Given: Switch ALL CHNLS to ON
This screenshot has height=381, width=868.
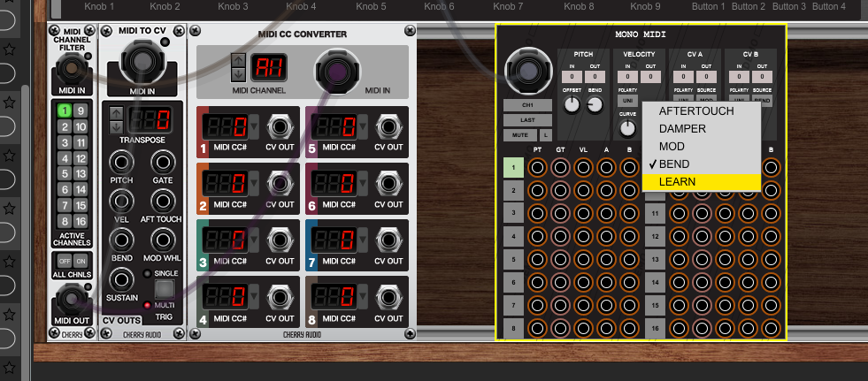Looking at the screenshot, I should (81, 261).
